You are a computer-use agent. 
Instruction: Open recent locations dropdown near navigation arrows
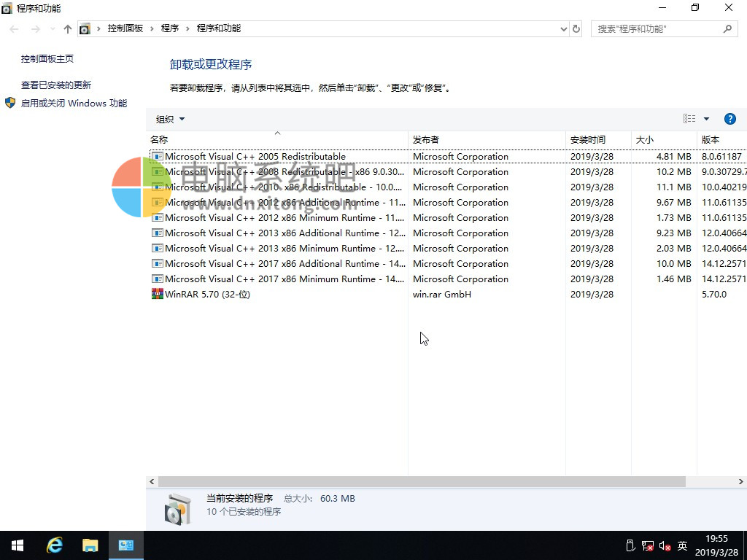pyautogui.click(x=53, y=29)
